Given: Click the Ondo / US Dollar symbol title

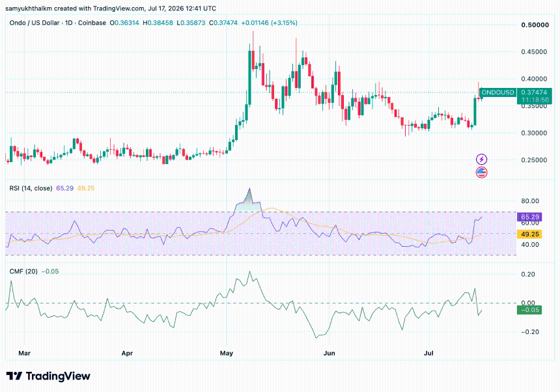Looking at the screenshot, I should pyautogui.click(x=35, y=23).
